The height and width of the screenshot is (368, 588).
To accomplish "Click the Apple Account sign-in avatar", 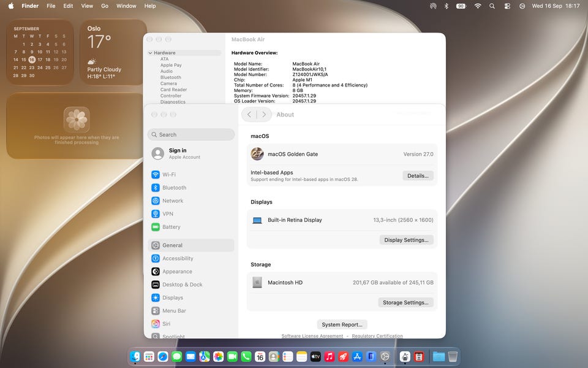I will point(158,153).
